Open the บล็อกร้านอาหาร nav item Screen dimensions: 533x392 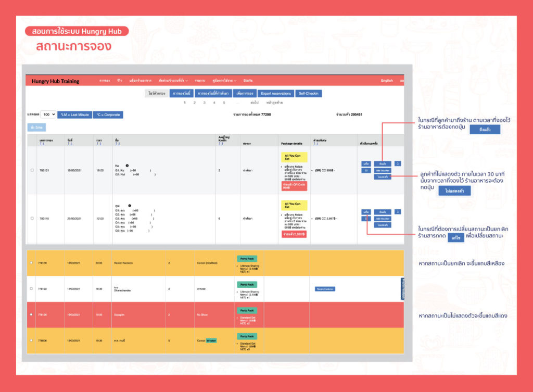pos(141,81)
